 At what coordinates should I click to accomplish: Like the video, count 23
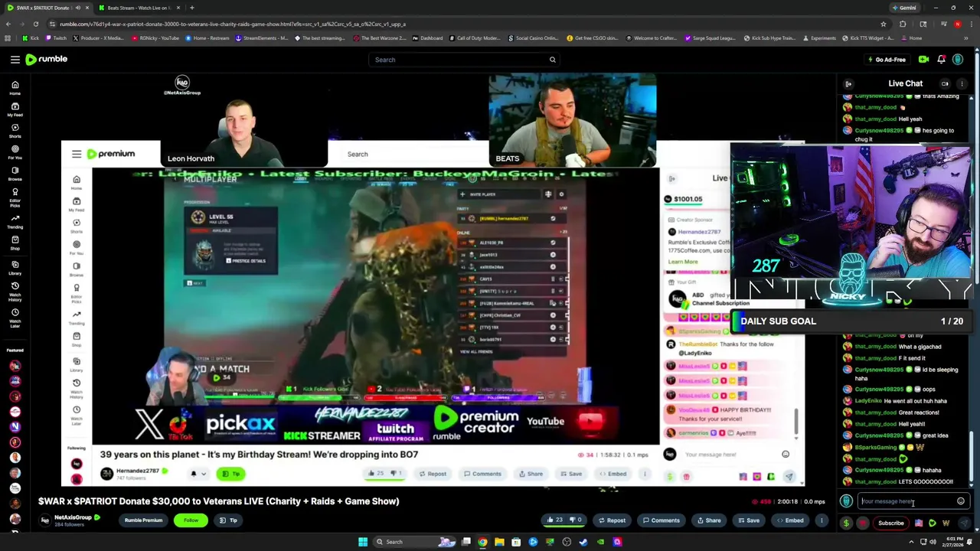tap(555, 520)
